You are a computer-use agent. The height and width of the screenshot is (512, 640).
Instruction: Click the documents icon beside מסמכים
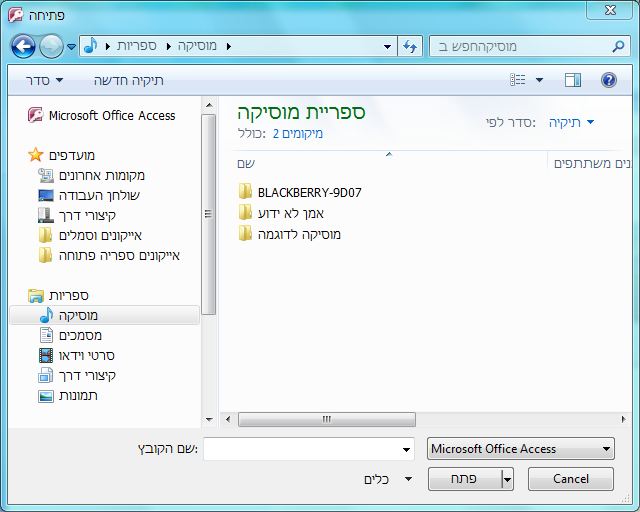point(46,335)
